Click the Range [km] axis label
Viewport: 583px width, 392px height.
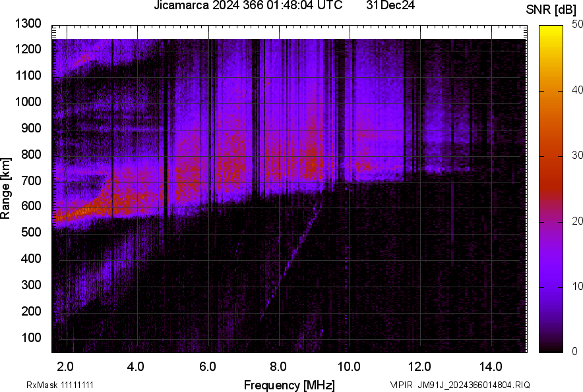tap(6, 188)
